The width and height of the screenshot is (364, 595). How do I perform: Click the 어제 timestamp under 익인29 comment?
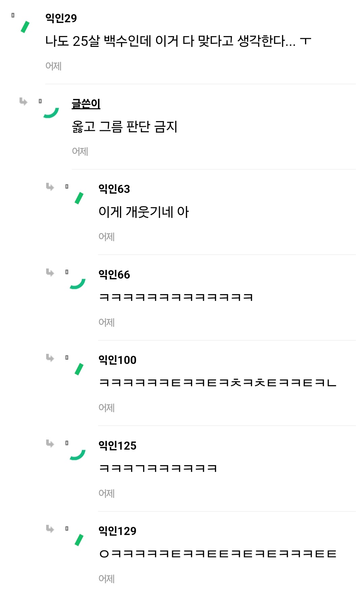click(x=53, y=66)
